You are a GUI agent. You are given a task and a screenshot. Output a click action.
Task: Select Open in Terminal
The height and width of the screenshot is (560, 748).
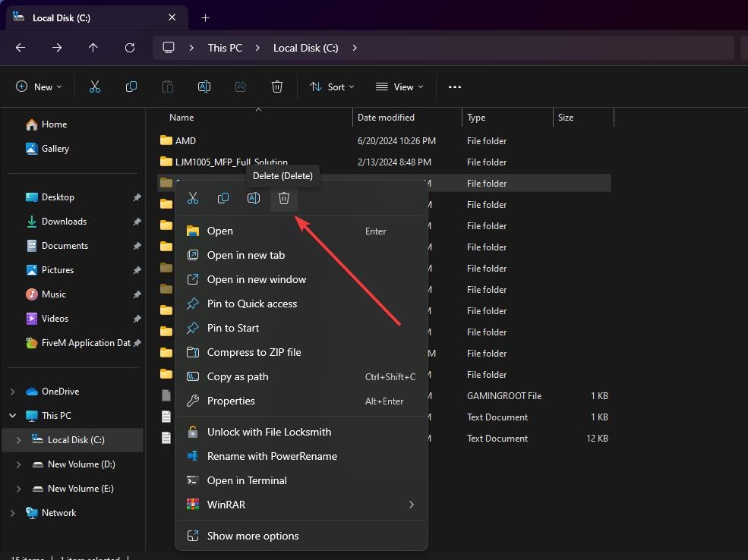point(301,481)
